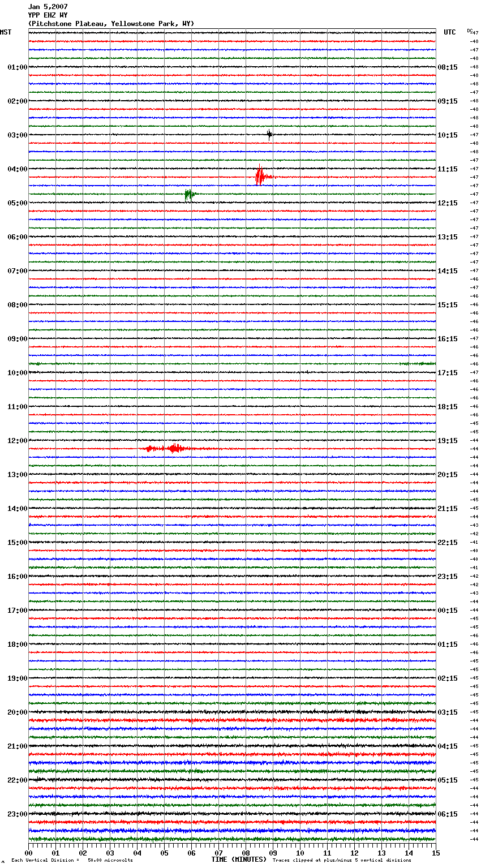Select the 20:00 MST hour label
This screenshot has width=481, height=868.
click(x=18, y=712)
